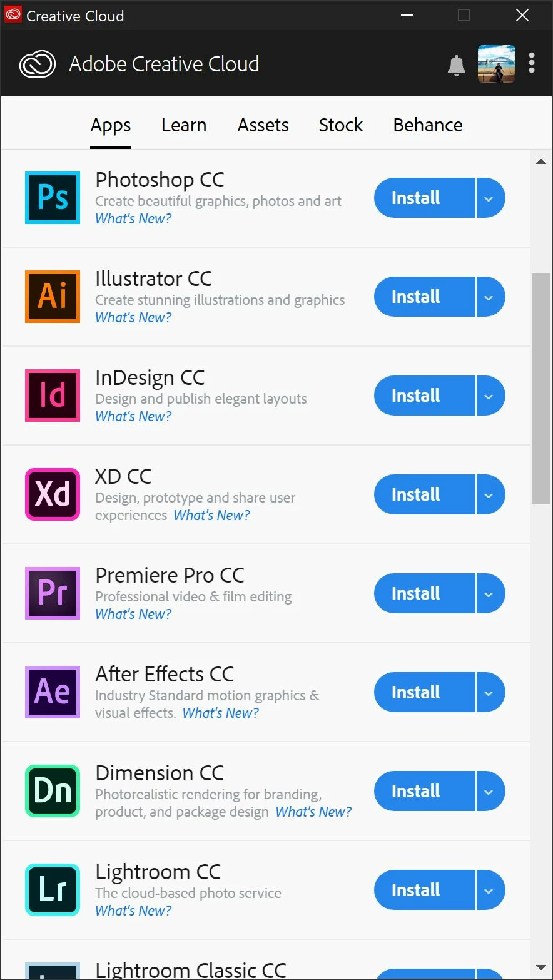Expand After Effects CC install options
This screenshot has width=553, height=980.
[490, 692]
